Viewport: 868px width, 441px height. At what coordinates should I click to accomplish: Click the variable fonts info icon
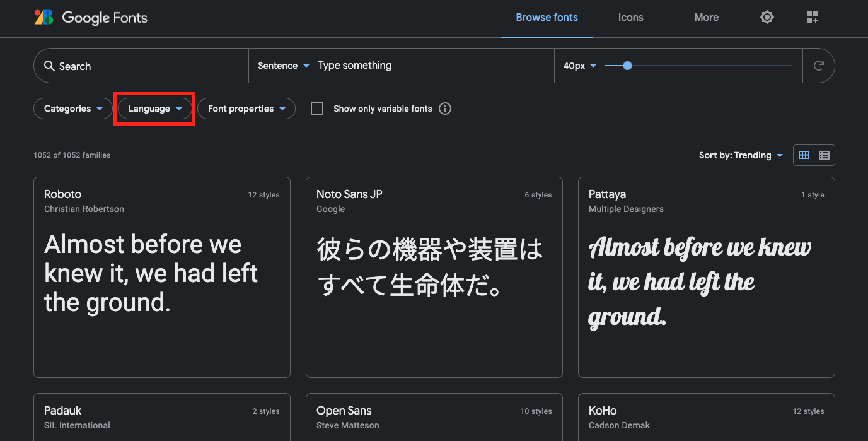(445, 109)
